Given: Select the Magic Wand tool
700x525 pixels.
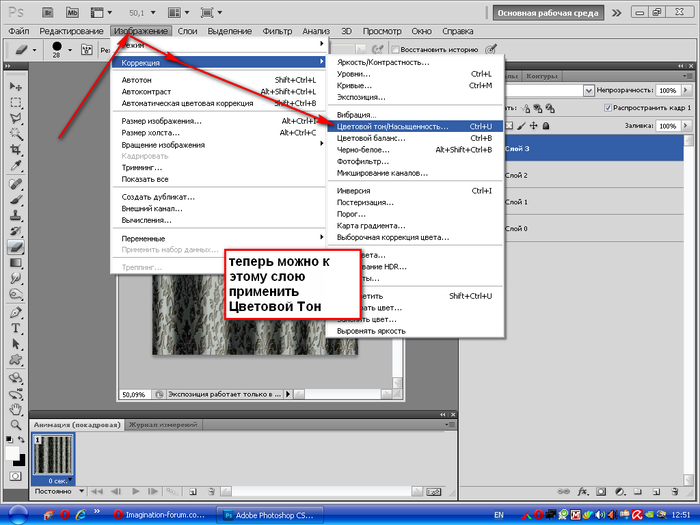Looking at the screenshot, I should 16,134.
